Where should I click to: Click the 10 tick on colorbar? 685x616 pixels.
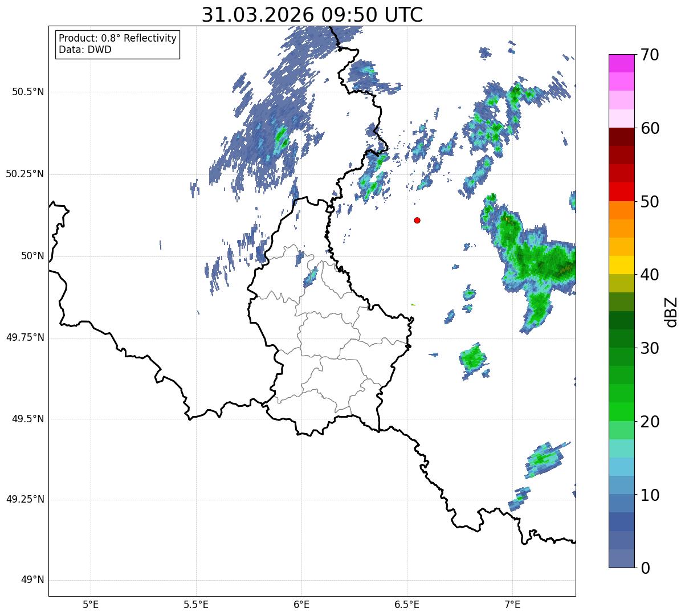650,495
